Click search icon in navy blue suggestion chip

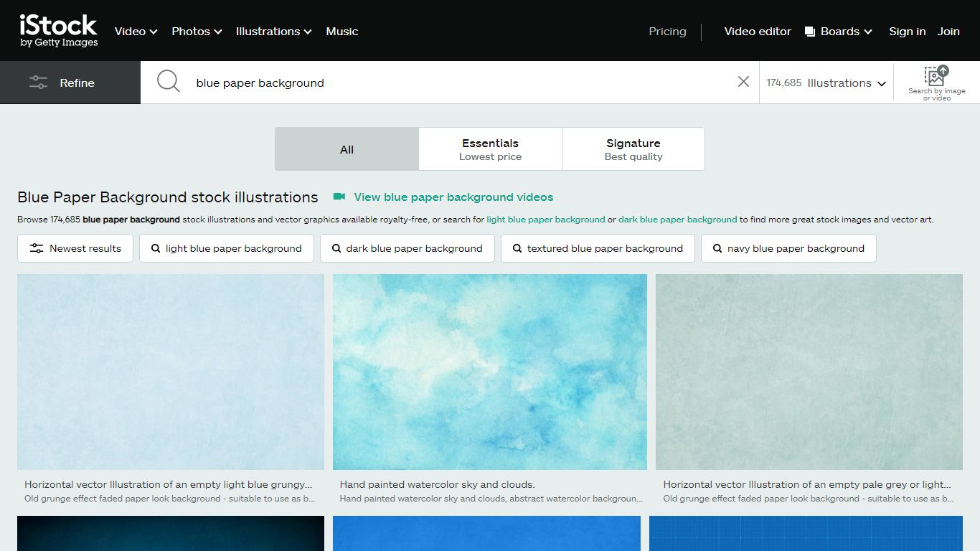(x=717, y=248)
